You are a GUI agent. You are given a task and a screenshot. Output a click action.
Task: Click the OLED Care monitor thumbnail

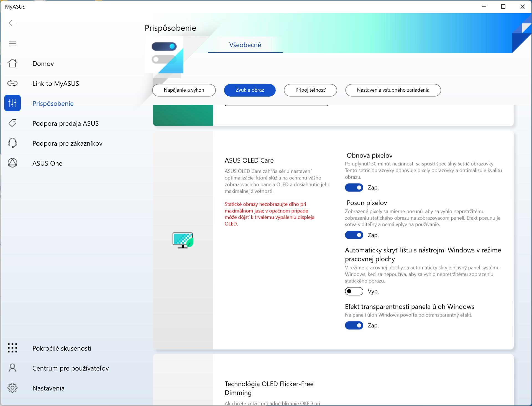pyautogui.click(x=183, y=240)
